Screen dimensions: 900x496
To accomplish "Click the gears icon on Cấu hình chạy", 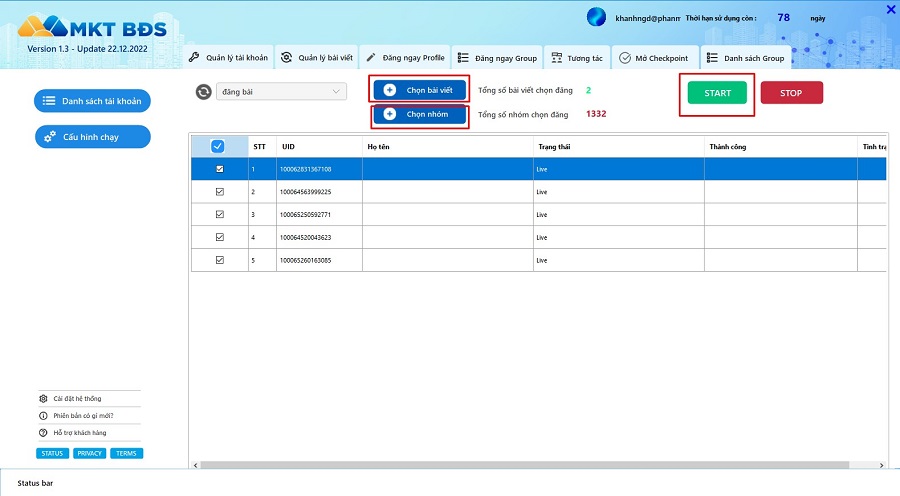I will [50, 137].
